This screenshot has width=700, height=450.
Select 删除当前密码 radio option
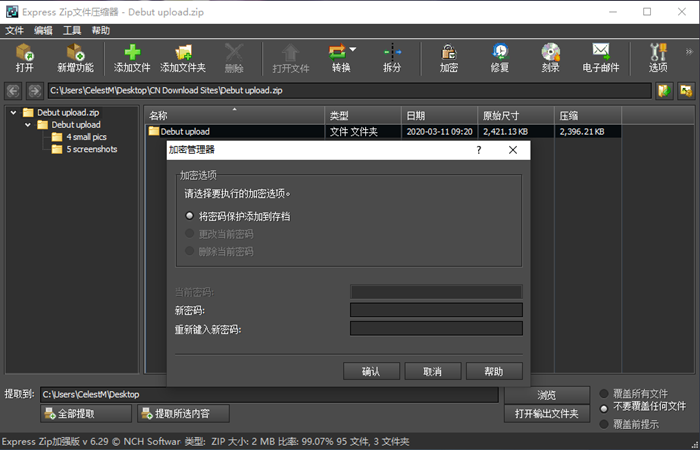click(190, 251)
